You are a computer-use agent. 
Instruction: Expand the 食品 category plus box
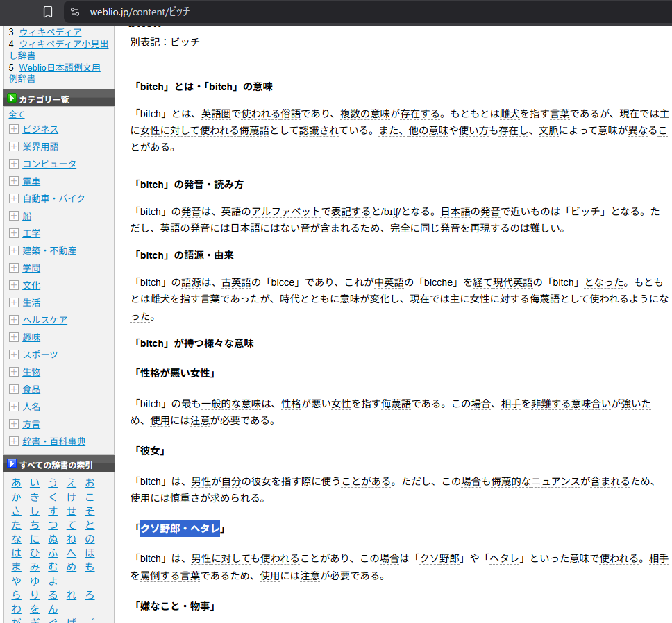coord(14,389)
